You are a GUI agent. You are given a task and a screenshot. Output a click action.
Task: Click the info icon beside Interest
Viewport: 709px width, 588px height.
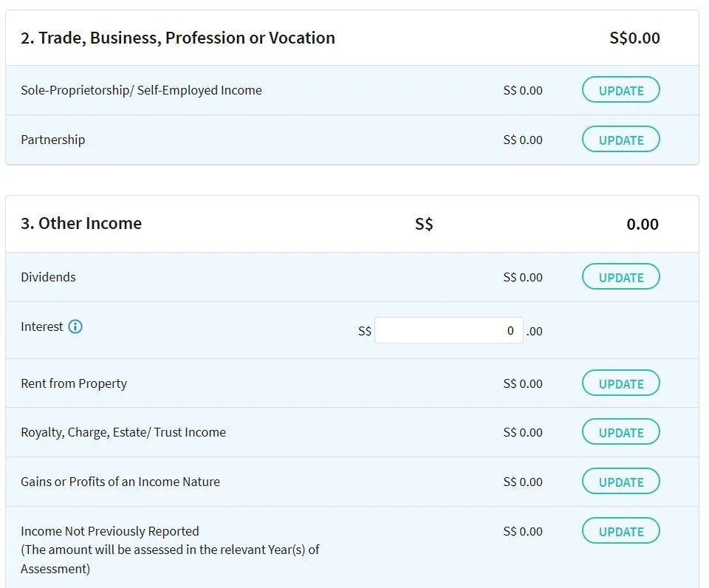pos(75,327)
